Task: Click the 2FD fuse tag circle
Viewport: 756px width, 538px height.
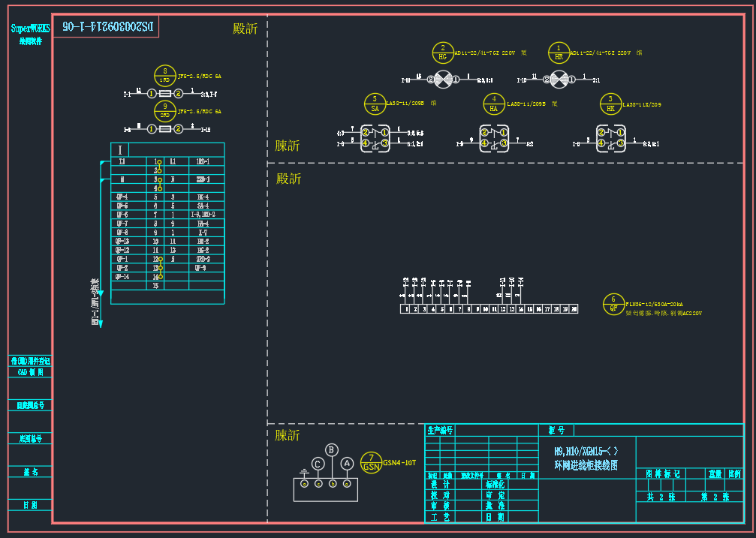Action: (164, 111)
